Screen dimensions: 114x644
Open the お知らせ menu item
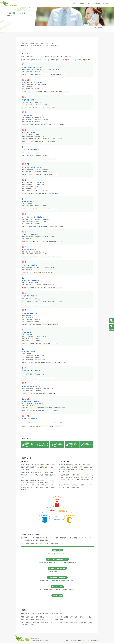click(x=75, y=3)
